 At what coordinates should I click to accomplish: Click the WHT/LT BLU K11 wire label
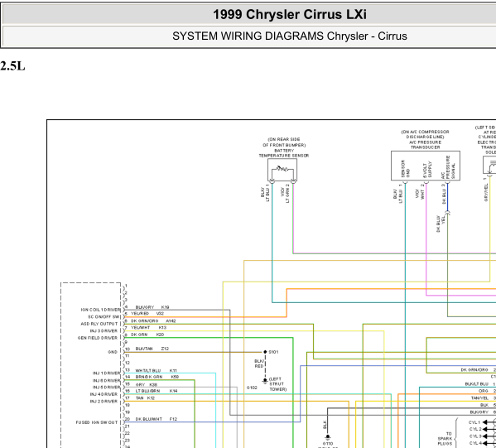(x=156, y=370)
